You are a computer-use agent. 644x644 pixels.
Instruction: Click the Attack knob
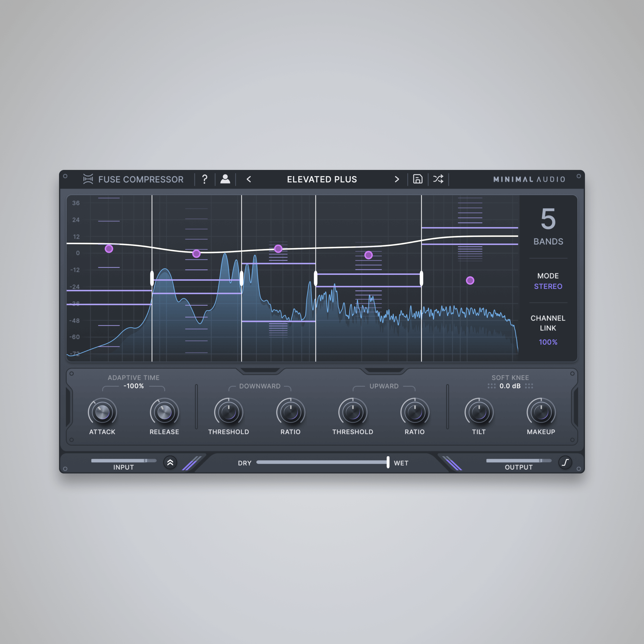click(102, 412)
